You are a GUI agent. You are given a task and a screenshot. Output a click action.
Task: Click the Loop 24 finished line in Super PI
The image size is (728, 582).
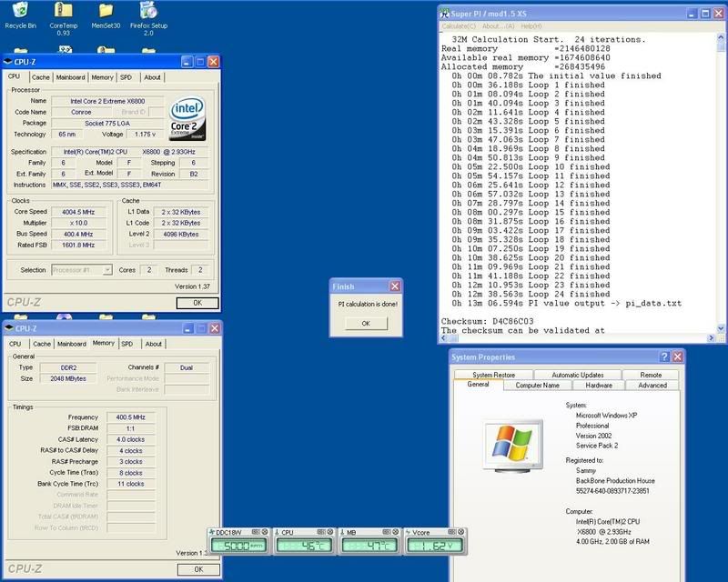(x=531, y=295)
